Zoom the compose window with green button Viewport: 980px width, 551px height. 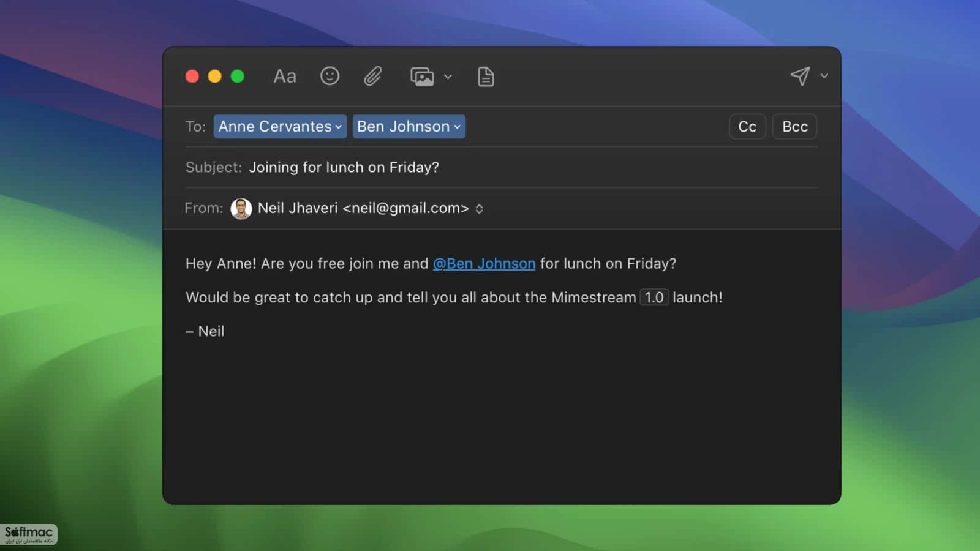pyautogui.click(x=238, y=76)
